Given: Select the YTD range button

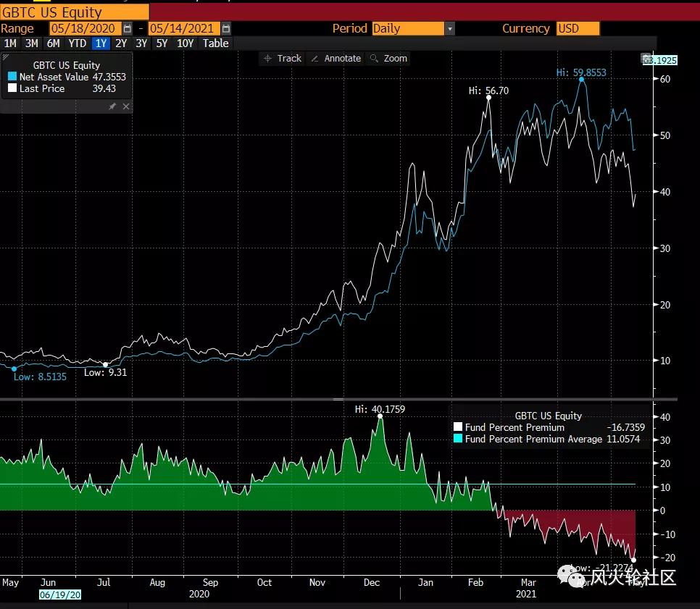Looking at the screenshot, I should tap(77, 43).
